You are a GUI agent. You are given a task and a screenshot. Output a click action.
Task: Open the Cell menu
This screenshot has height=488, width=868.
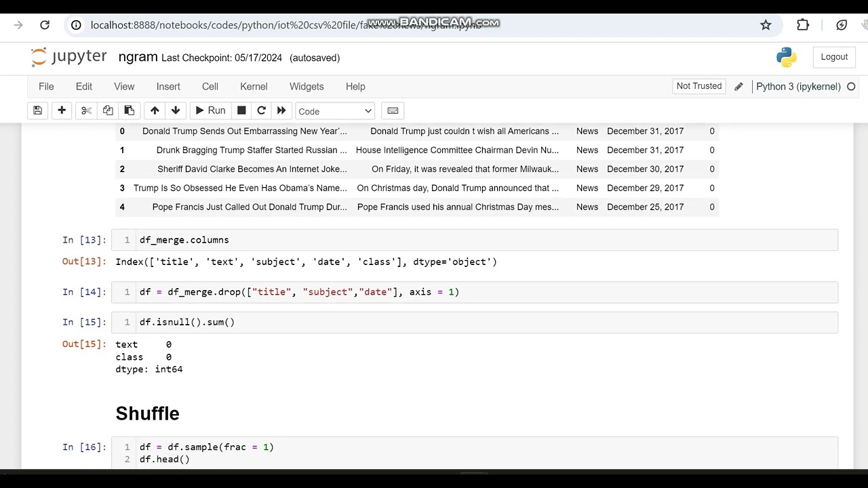click(210, 86)
